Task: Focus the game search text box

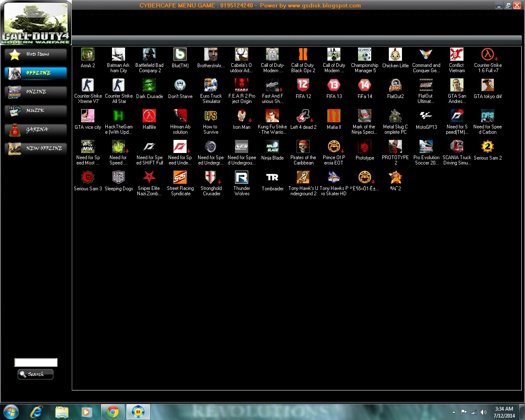Action: tap(36, 362)
